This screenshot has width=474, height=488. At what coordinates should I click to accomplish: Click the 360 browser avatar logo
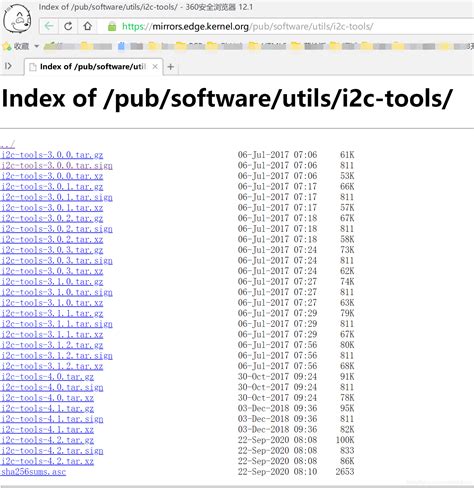point(17,19)
